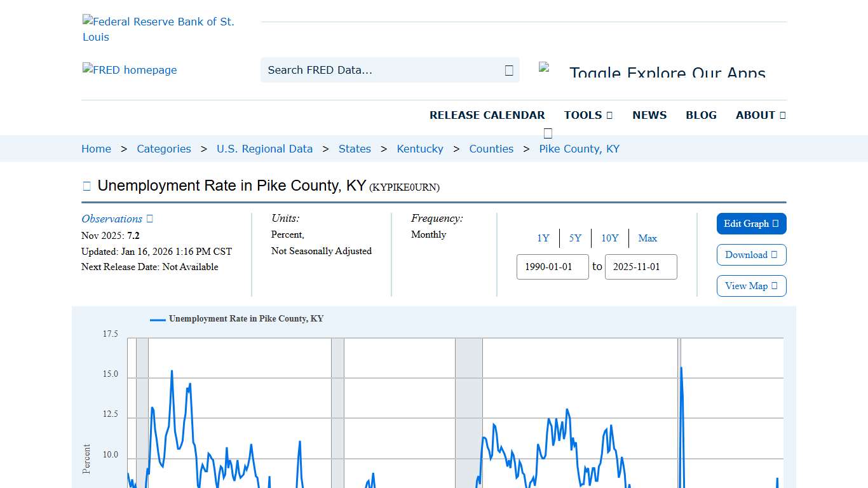Click the star icon next to the series title
The image size is (868, 488).
click(86, 185)
